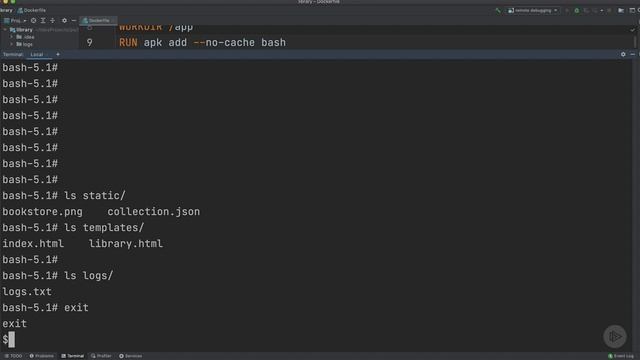The height and width of the screenshot is (360, 640).
Task: Hide the terminal panel with minus icon
Action: coord(632,54)
